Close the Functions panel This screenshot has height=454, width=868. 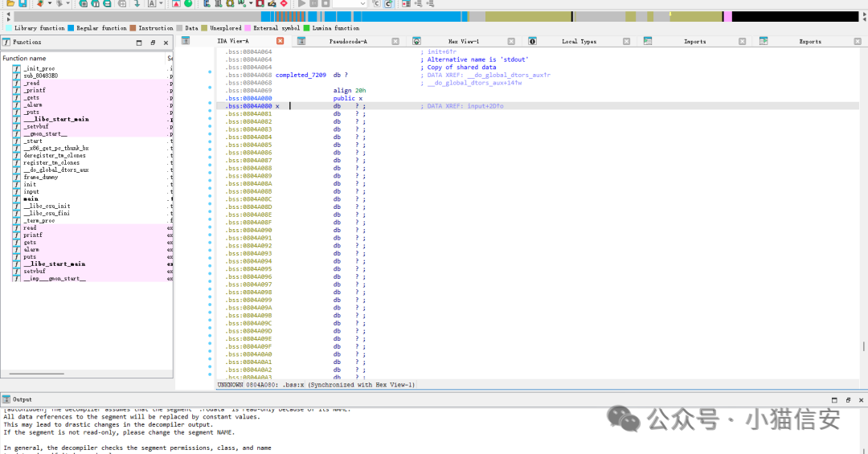(x=166, y=42)
